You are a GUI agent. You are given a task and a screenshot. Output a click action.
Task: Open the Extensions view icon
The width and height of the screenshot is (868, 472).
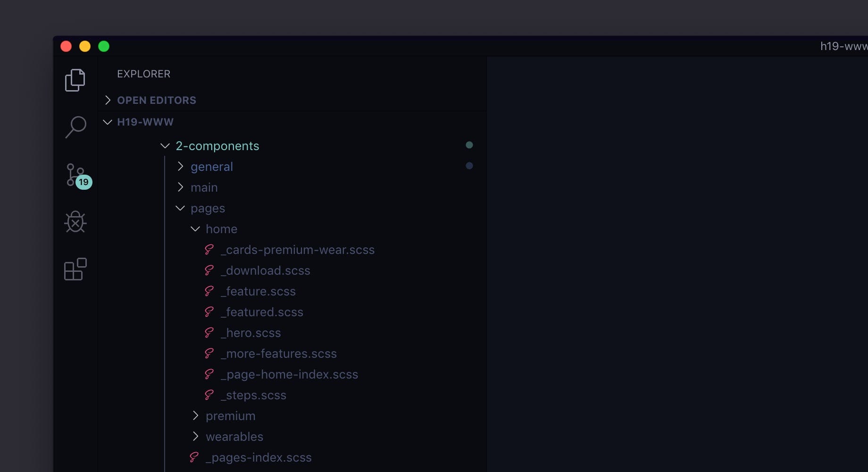(x=75, y=269)
